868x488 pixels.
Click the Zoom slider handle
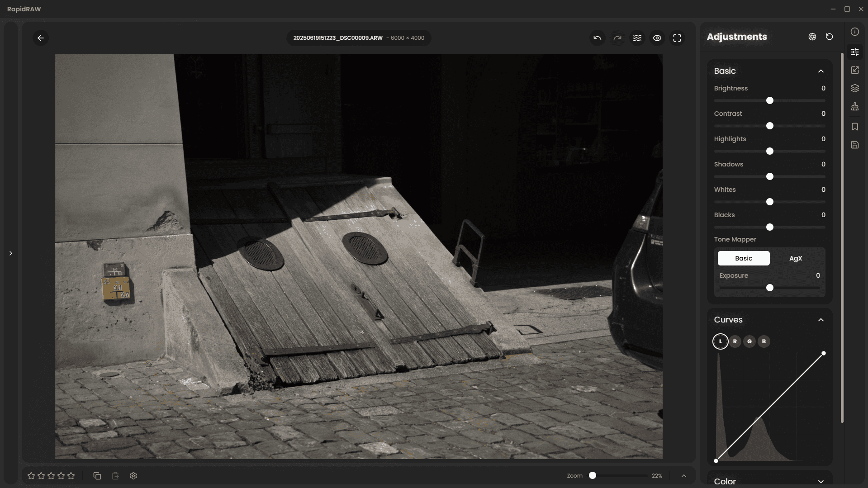pyautogui.click(x=593, y=475)
